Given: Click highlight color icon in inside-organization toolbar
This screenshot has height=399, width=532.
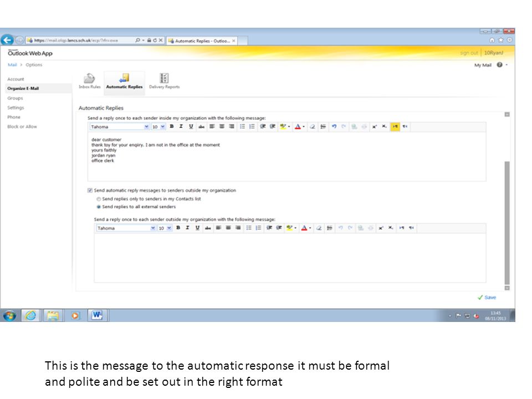Looking at the screenshot, I should tap(283, 126).
